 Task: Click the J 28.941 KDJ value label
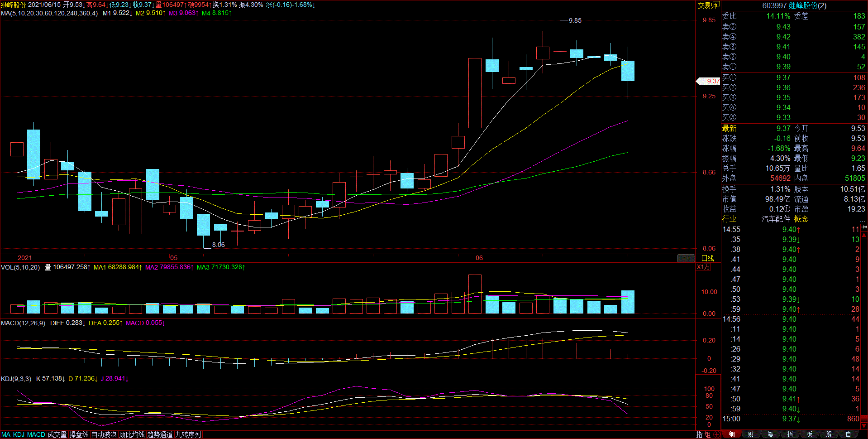(x=114, y=378)
